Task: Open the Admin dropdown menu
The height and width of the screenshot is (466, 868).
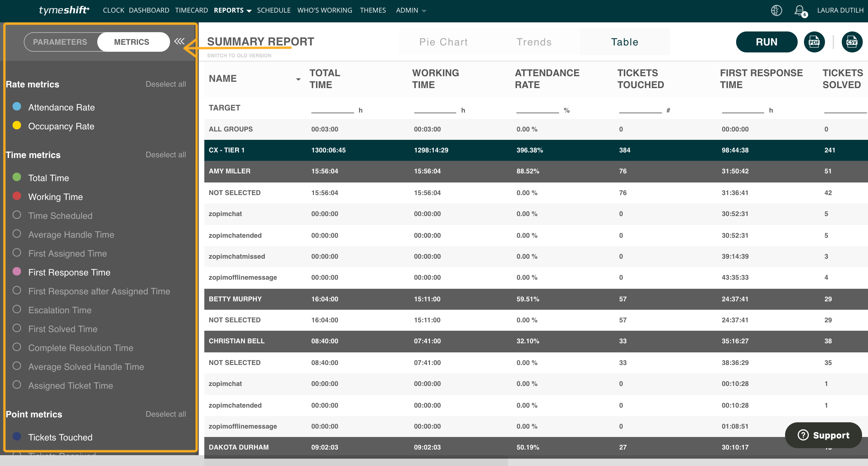Action: 411,10
